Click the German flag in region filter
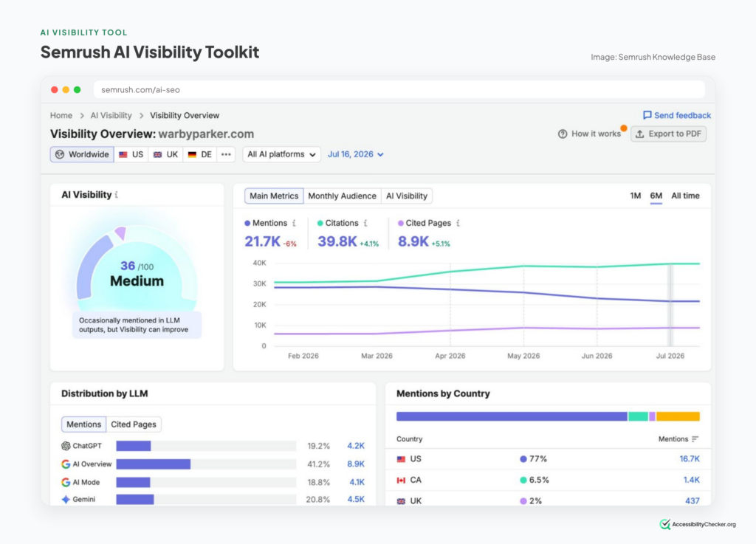 pyautogui.click(x=193, y=155)
